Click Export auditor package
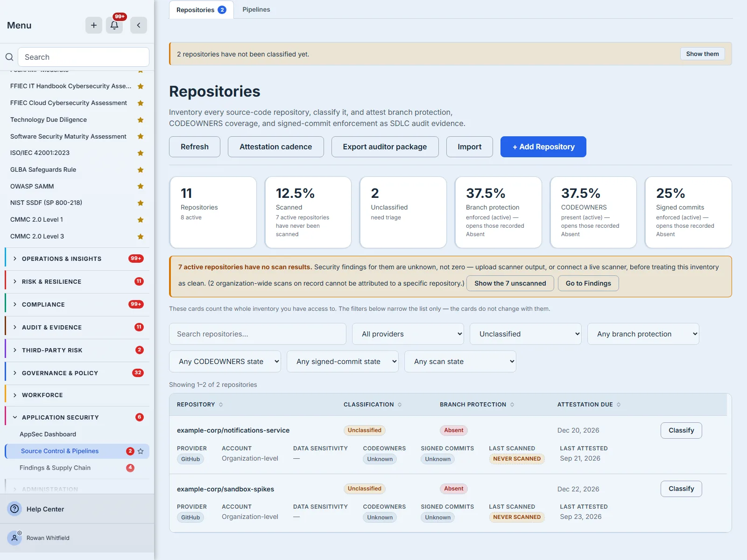This screenshot has width=747, height=560. 385,147
